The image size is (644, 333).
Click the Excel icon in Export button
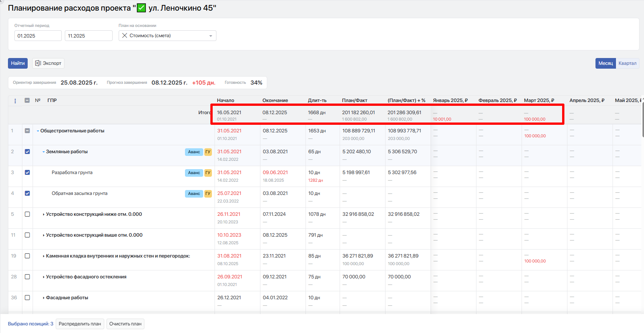(38, 63)
